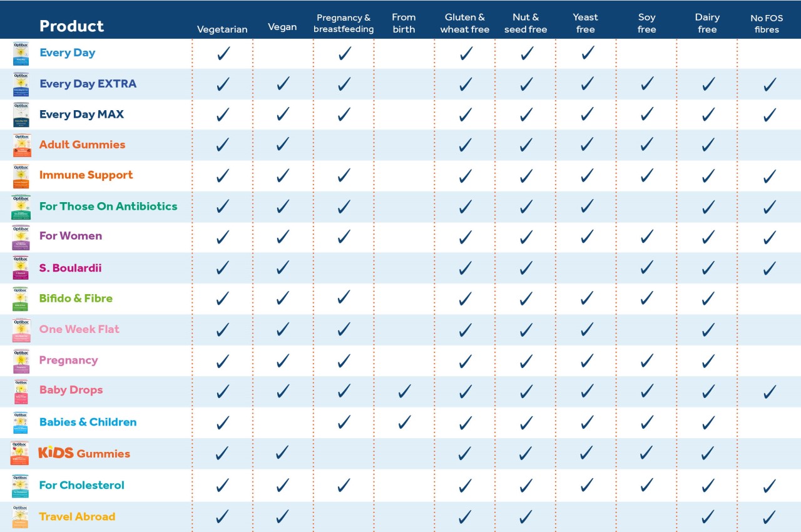Click the Gluten & wheat free column header
801x532 pixels.
464,23
